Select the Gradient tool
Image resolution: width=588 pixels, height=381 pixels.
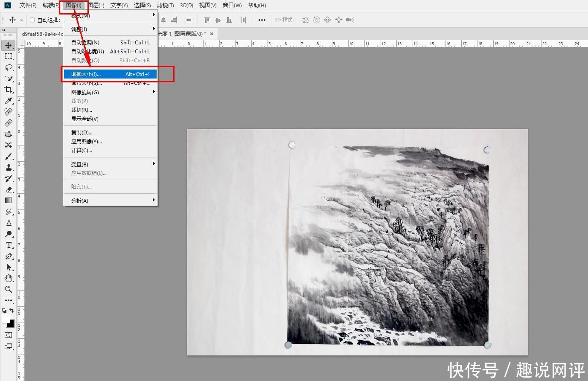(8, 201)
